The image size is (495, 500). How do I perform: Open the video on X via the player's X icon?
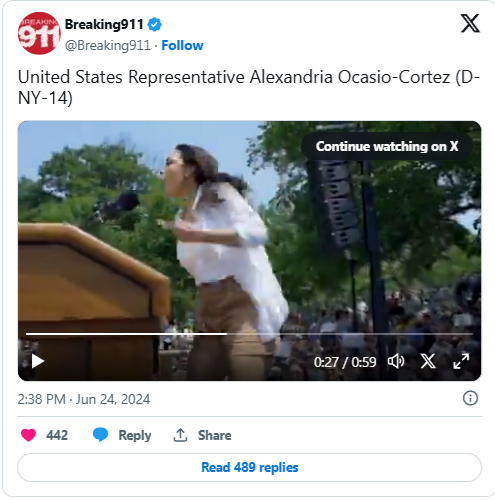tap(428, 361)
